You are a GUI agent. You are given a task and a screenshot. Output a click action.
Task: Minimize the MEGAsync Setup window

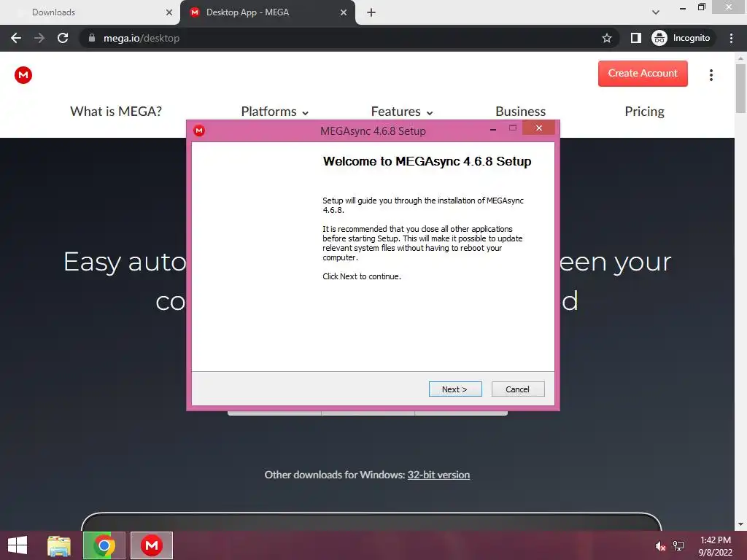coord(493,128)
